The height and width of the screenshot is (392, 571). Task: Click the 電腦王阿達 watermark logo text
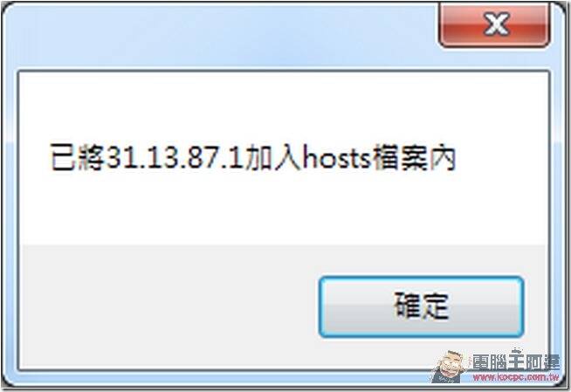coord(516,361)
